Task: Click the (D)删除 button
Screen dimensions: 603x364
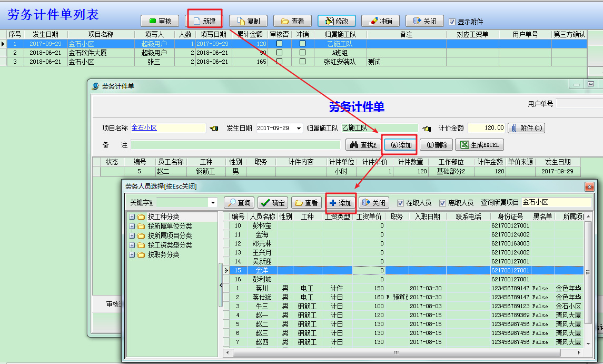Action: (x=437, y=145)
